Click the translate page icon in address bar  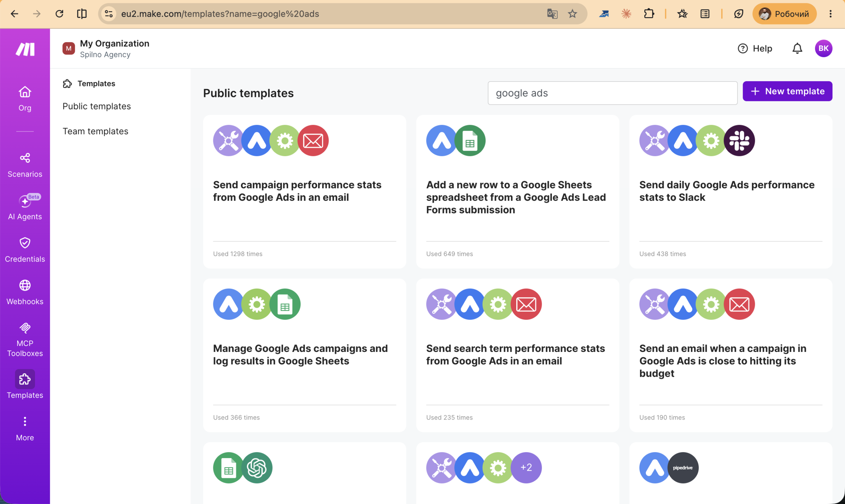[x=552, y=14]
